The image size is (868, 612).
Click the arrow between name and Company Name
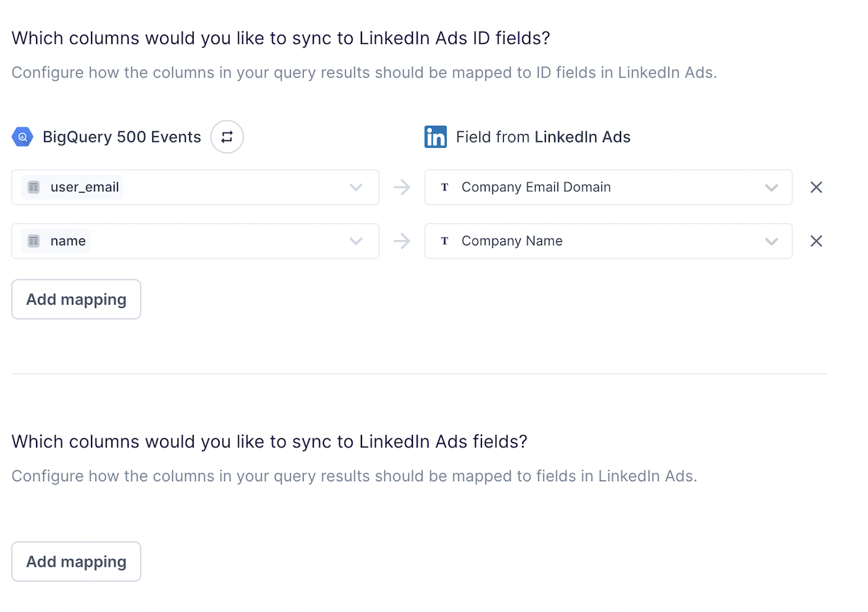click(x=402, y=241)
